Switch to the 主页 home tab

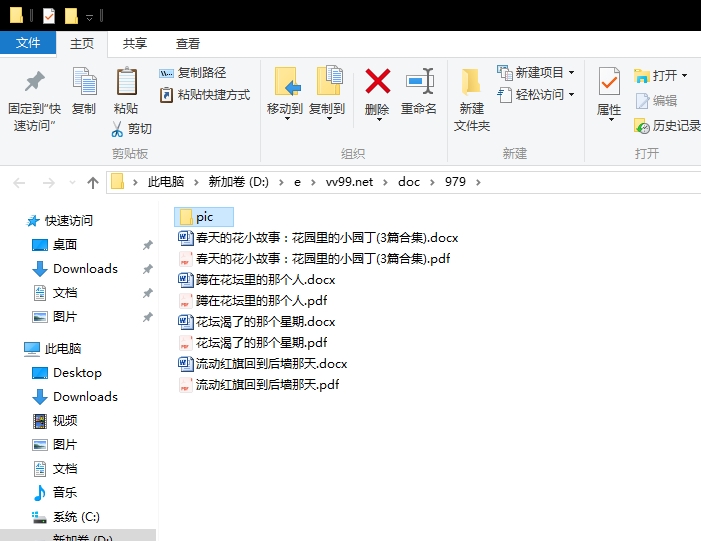click(82, 44)
